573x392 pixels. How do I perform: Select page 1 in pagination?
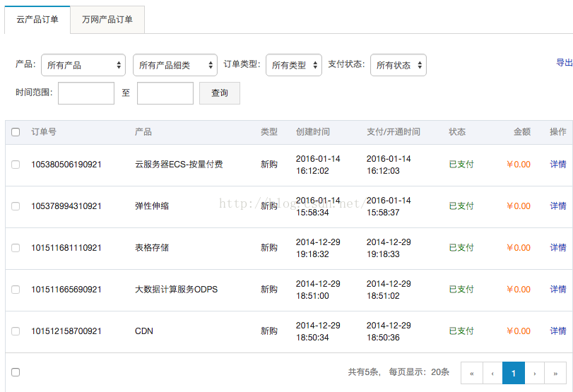coord(514,373)
